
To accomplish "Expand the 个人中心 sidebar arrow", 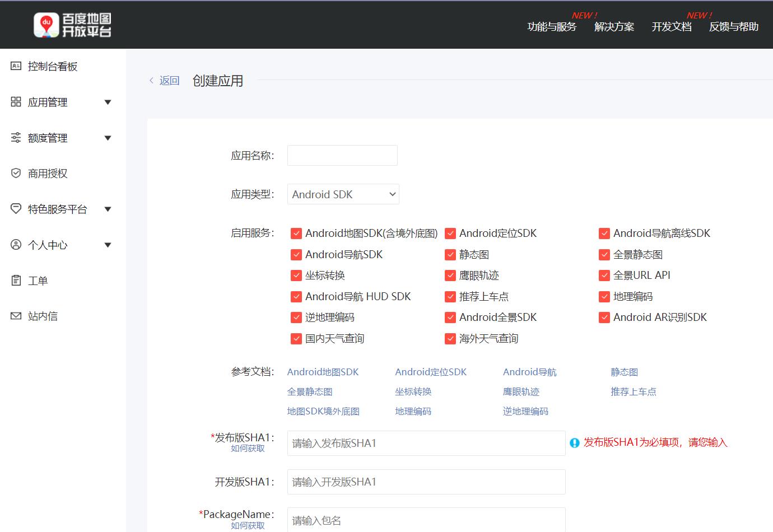I will [108, 245].
